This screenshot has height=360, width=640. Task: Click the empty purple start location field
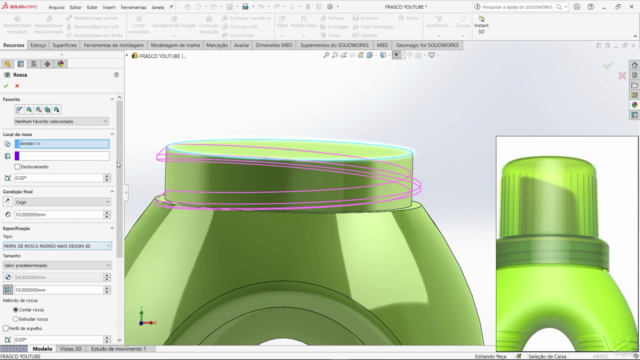62,156
